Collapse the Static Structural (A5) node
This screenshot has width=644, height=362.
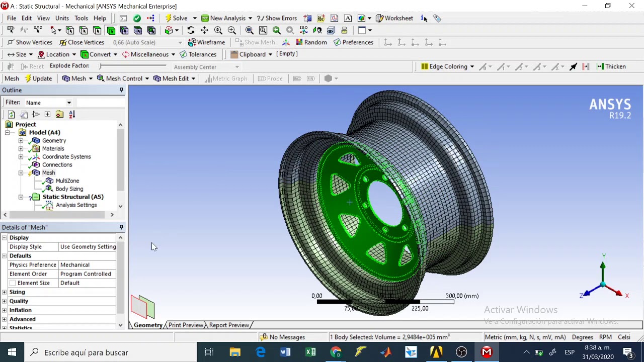tap(21, 197)
